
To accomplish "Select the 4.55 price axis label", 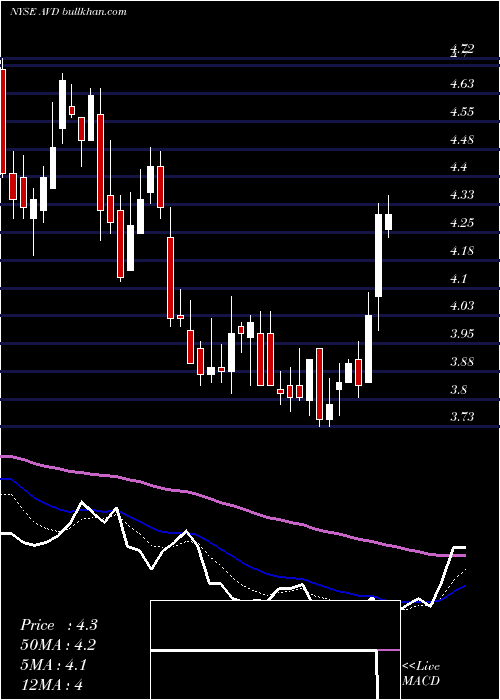I will [462, 112].
